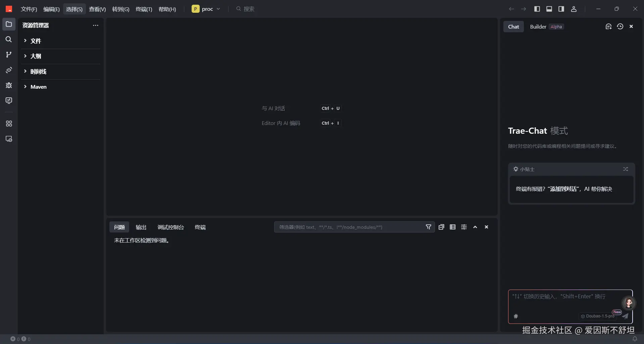The width and height of the screenshot is (644, 344).
Task: Click the # context icon in chat input
Action: (516, 316)
